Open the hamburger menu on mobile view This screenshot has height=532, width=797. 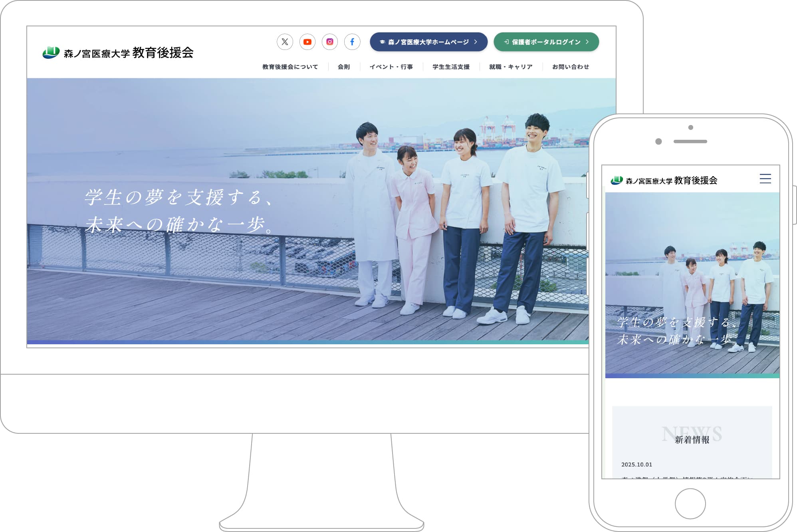pos(766,179)
